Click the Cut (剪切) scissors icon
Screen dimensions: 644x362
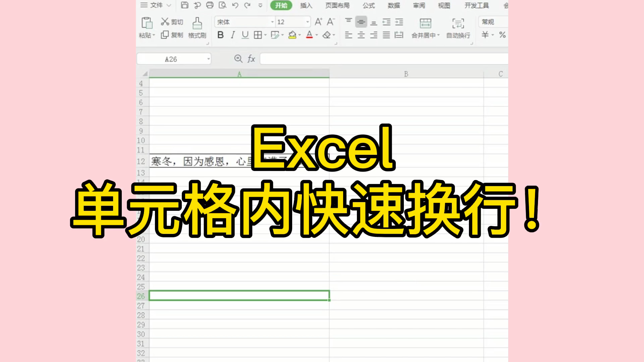(x=165, y=22)
